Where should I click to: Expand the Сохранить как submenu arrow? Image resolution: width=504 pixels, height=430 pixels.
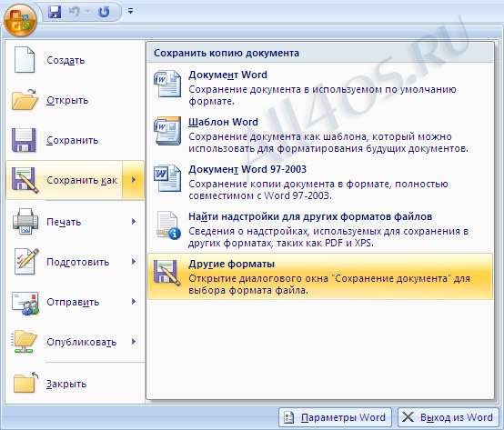(134, 180)
